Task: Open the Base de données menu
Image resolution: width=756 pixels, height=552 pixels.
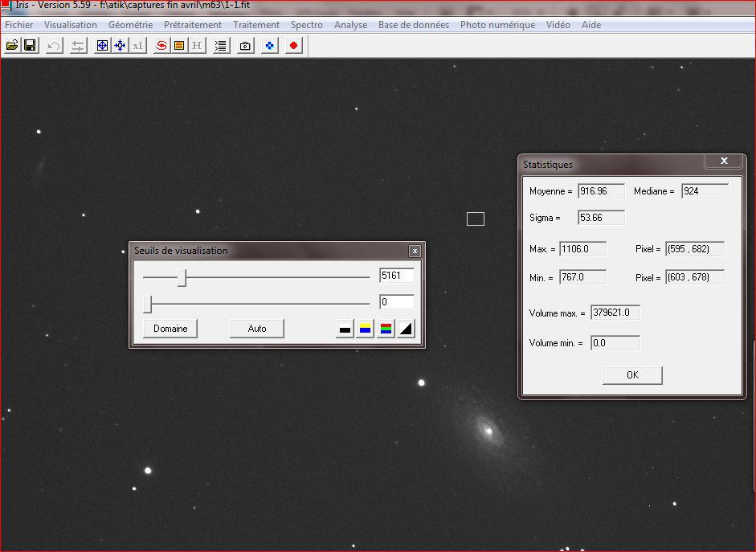Action: point(414,25)
